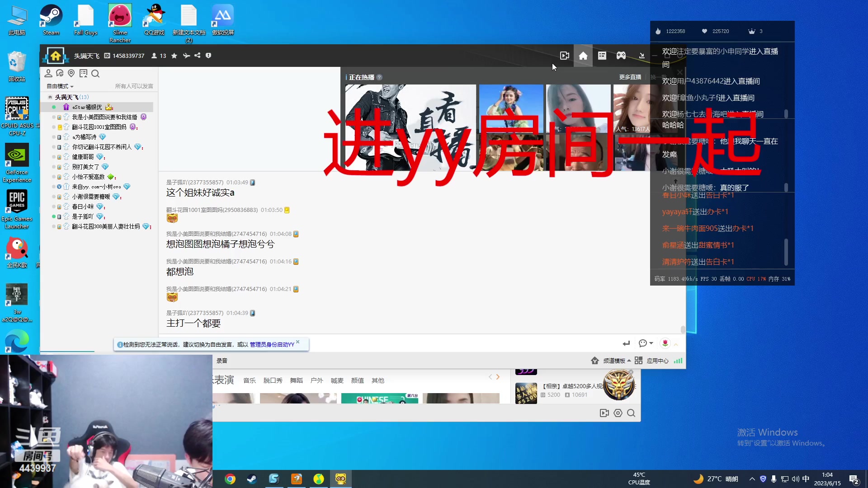The width and height of the screenshot is (868, 488).
Task: Click the channel home logo icon
Action: [55, 56]
